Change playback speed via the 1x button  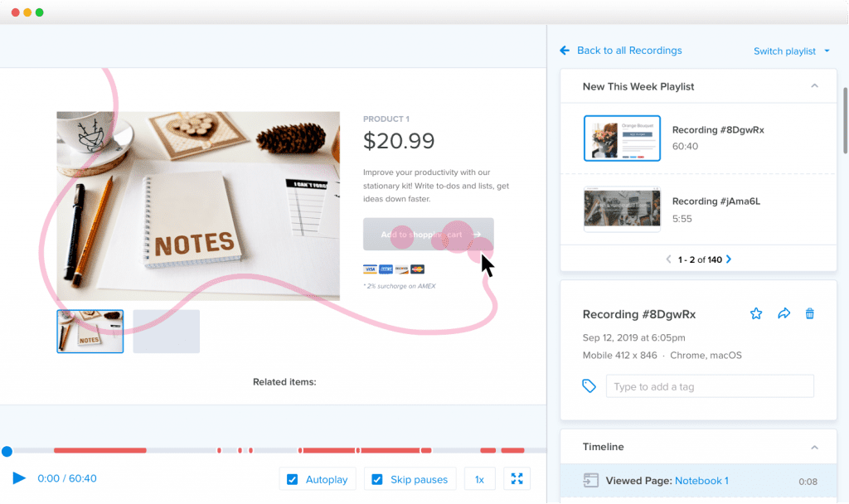479,478
